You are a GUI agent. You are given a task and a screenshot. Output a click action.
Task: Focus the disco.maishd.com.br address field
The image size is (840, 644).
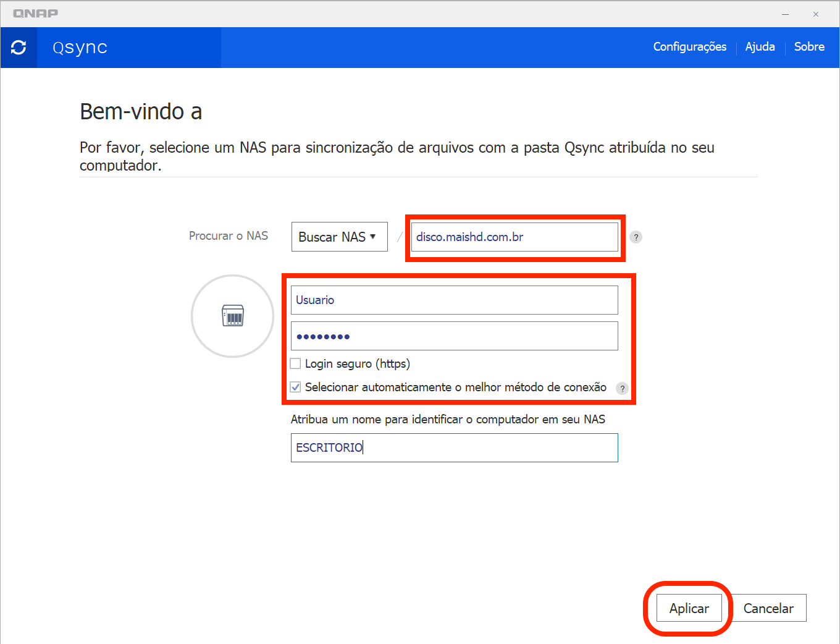point(514,237)
